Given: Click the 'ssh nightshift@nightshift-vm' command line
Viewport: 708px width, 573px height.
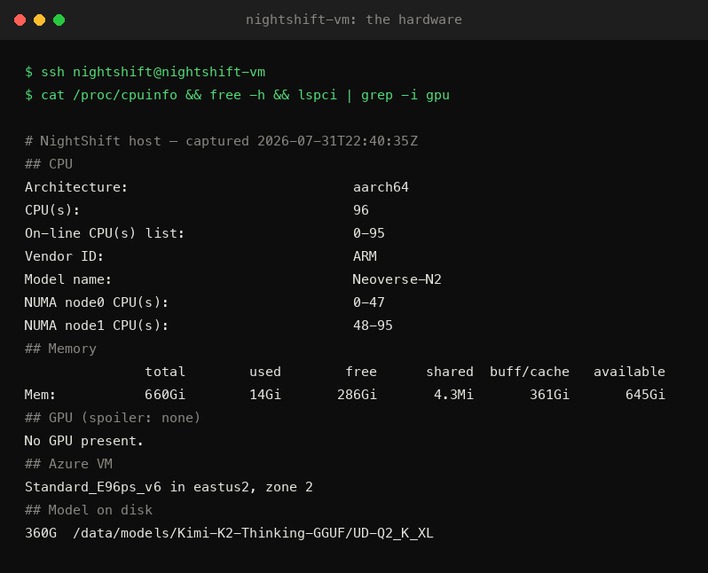Looking at the screenshot, I should (x=145, y=72).
